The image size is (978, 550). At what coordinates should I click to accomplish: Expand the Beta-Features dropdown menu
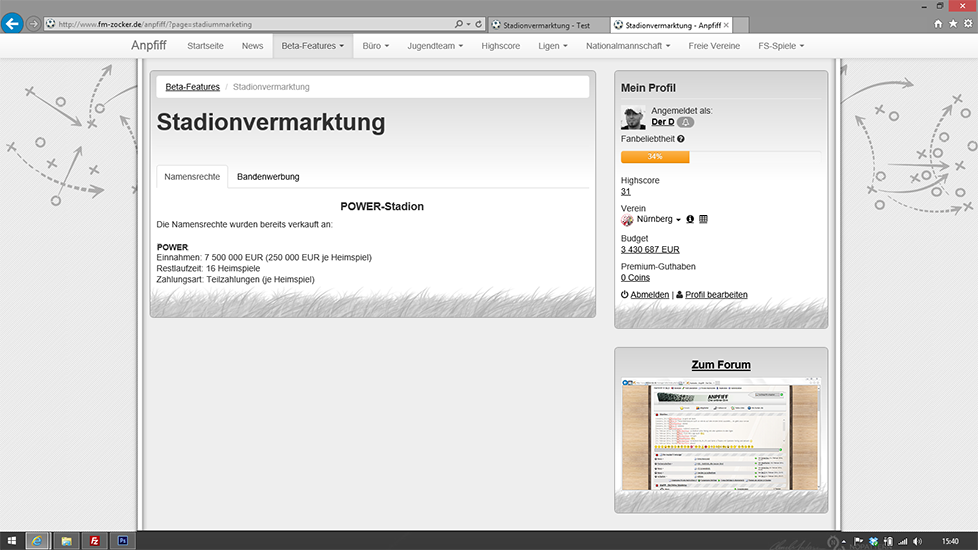pos(312,46)
